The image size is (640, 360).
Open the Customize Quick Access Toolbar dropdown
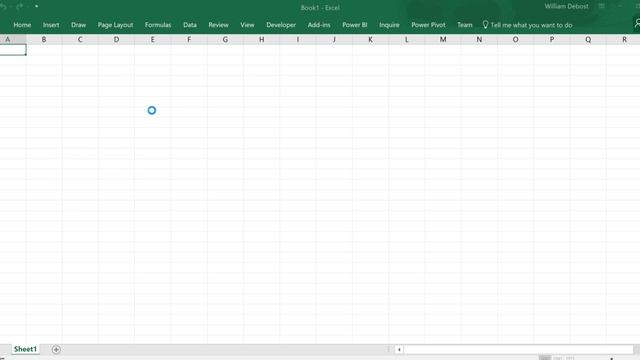(x=36, y=6)
